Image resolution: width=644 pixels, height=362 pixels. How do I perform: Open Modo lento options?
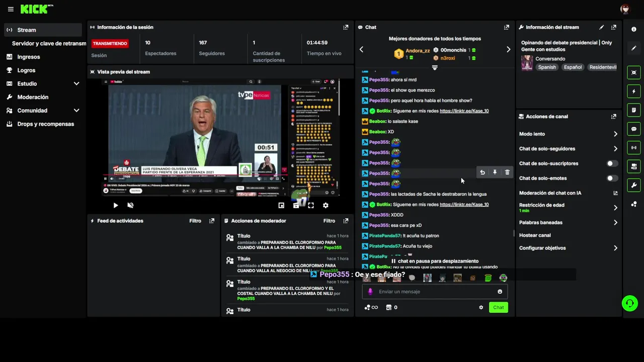(568, 134)
